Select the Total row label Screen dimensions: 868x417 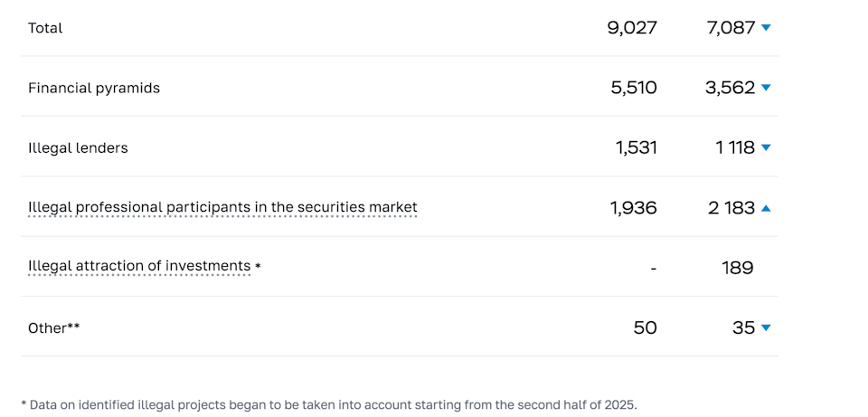[45, 28]
